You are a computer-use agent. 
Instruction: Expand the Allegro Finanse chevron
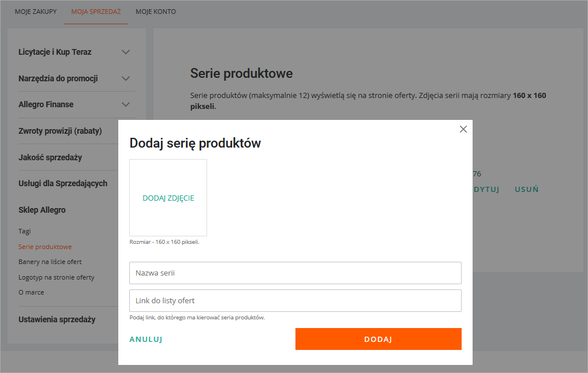pos(126,104)
